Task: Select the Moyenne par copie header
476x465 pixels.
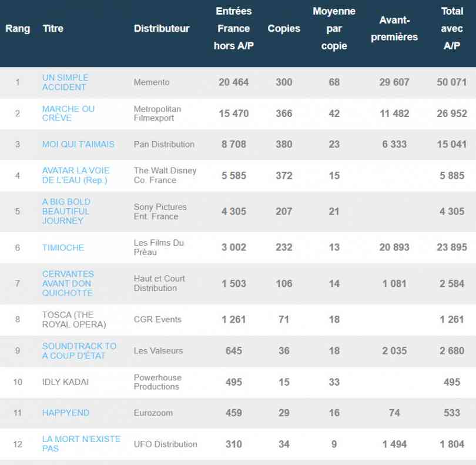Action: (334, 29)
